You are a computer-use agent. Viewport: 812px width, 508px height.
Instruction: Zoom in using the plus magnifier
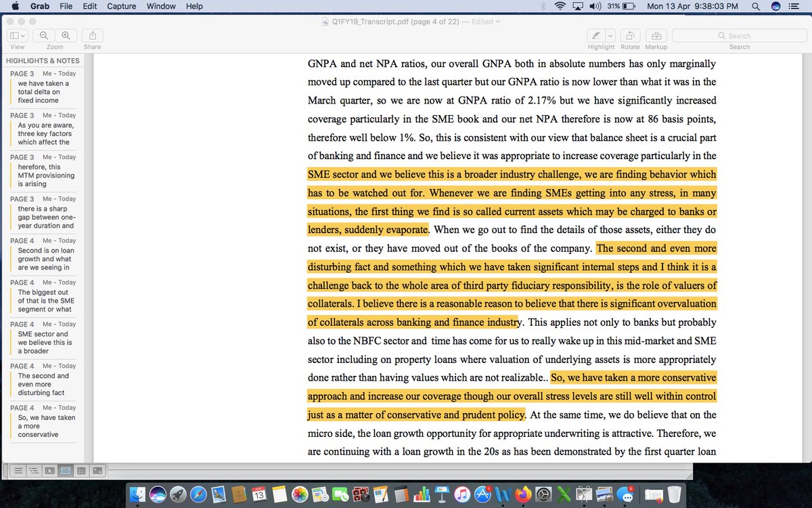point(66,36)
